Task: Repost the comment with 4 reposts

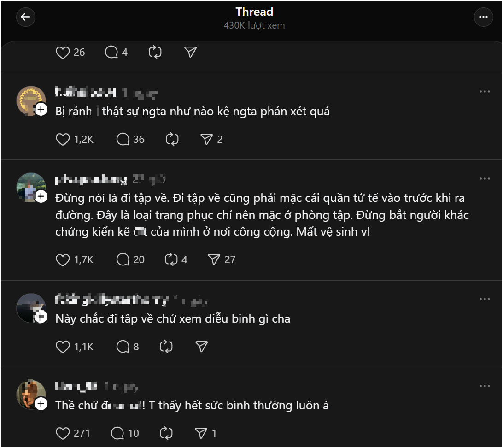Action: coord(171,260)
